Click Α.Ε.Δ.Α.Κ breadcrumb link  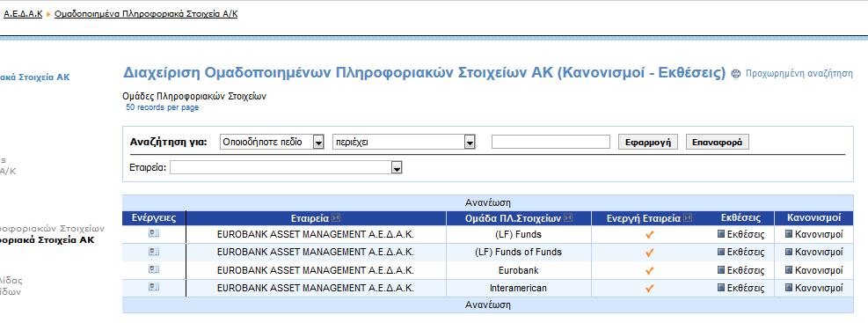tap(23, 14)
